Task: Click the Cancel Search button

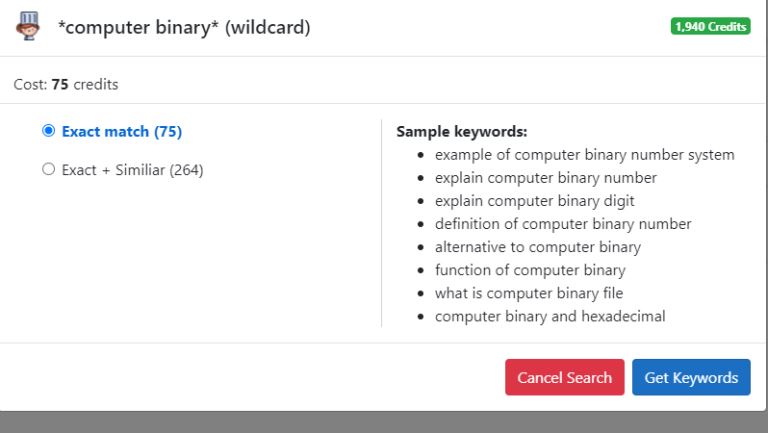Action: click(565, 377)
